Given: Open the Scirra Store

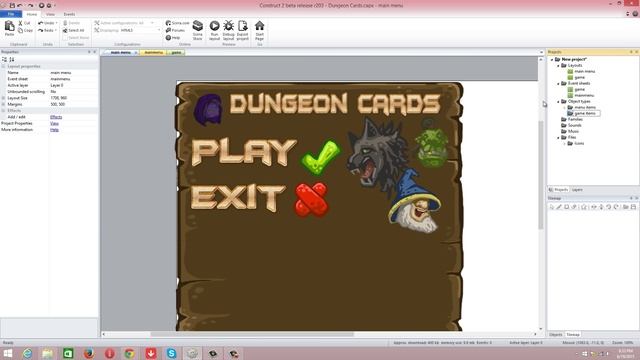Looking at the screenshot, I should point(198,30).
